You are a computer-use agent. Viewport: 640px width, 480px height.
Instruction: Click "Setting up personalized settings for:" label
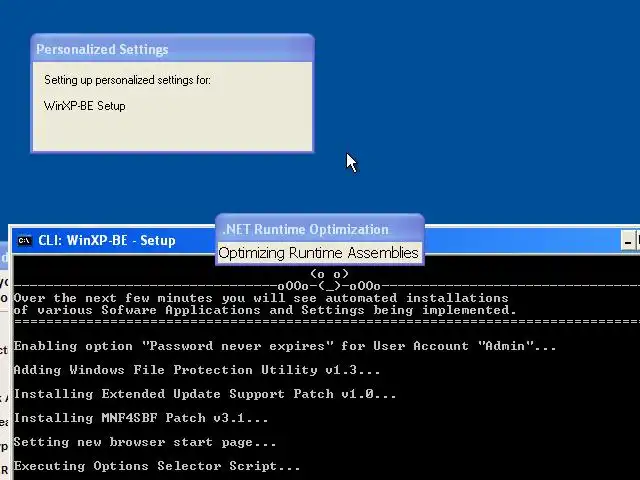click(x=127, y=80)
